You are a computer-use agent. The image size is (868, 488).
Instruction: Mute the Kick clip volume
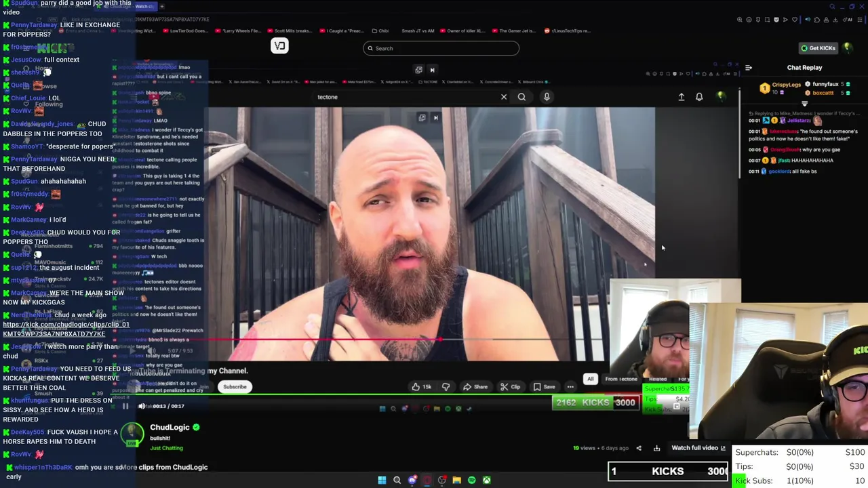[x=142, y=406]
